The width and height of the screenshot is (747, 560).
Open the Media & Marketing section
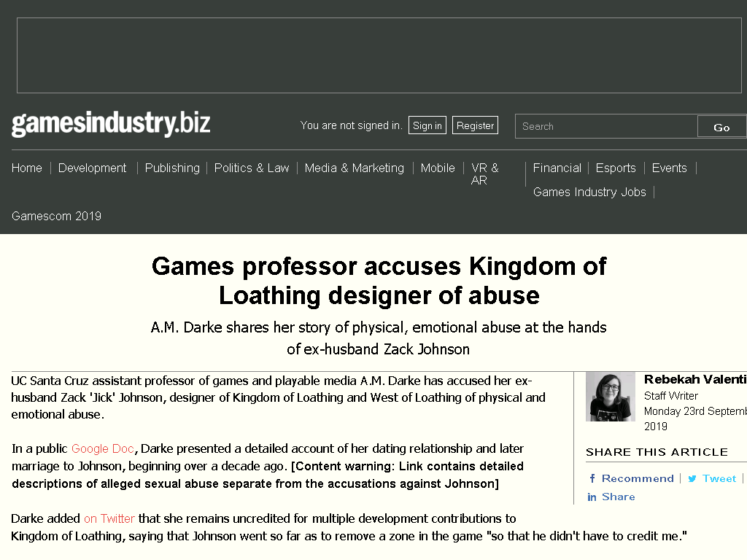click(x=355, y=168)
